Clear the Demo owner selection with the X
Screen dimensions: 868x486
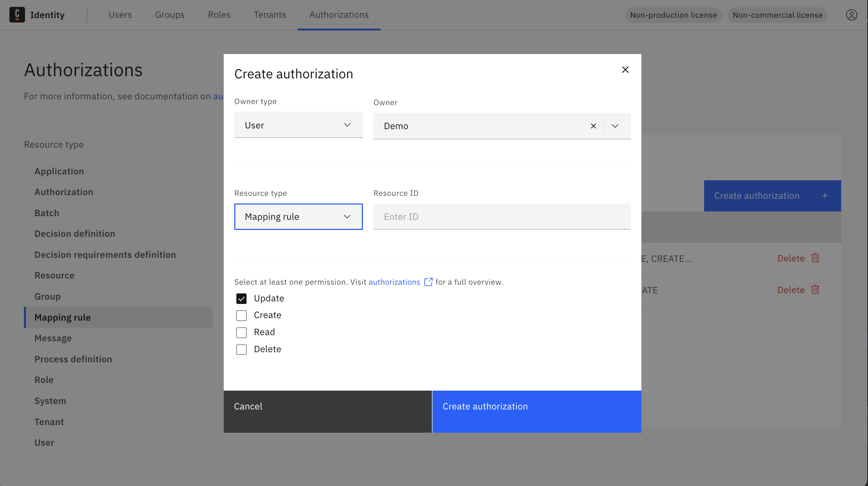click(594, 126)
